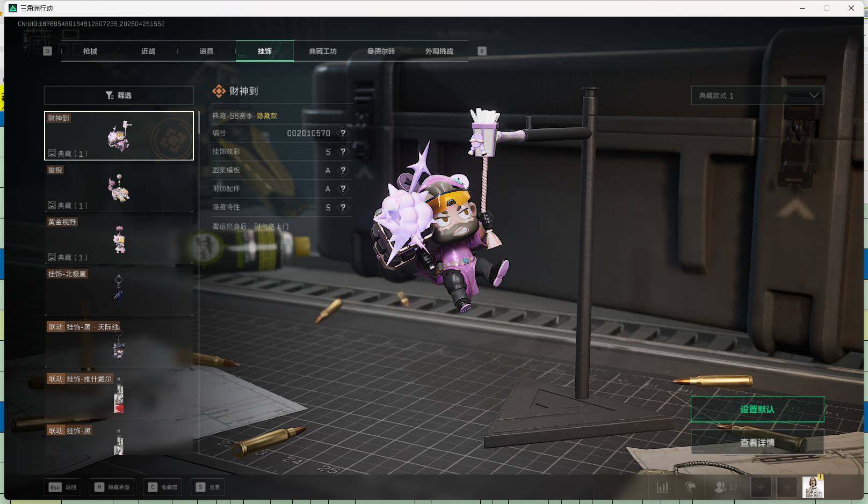Open the 筛选 filter panel
868x504 pixels.
pos(119,96)
